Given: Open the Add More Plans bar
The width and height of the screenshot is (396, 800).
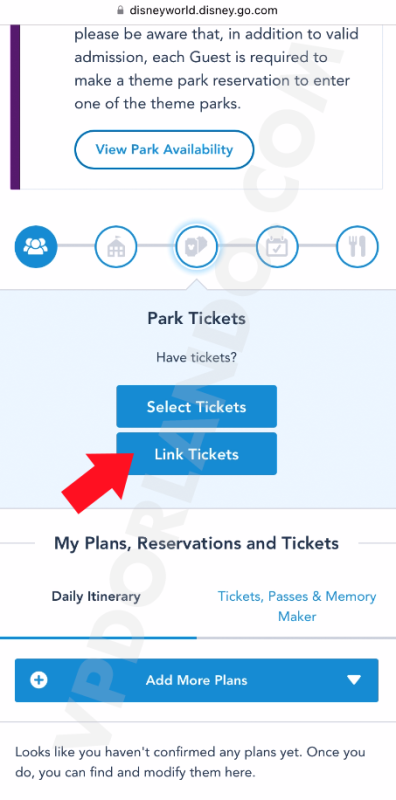Looking at the screenshot, I should [196, 680].
